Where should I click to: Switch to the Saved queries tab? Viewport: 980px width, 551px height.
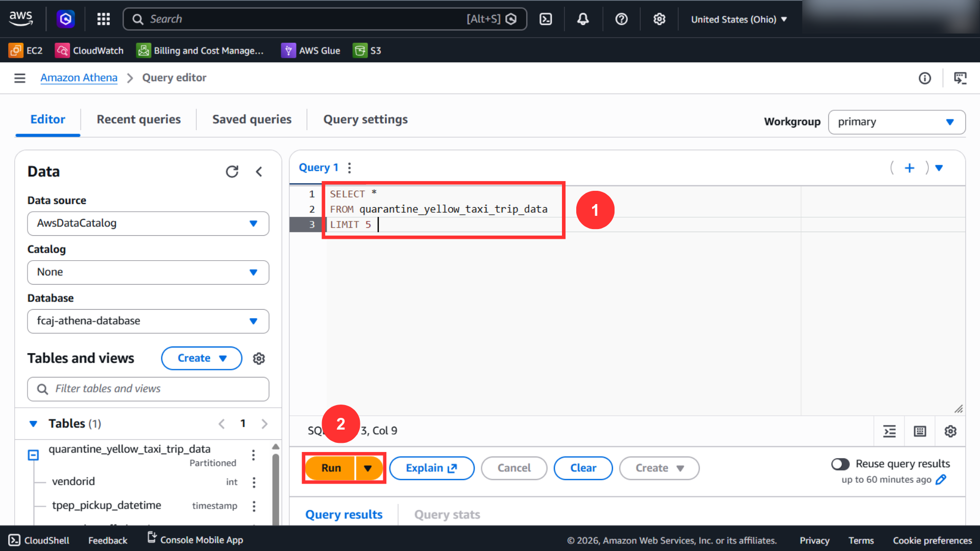click(x=252, y=119)
